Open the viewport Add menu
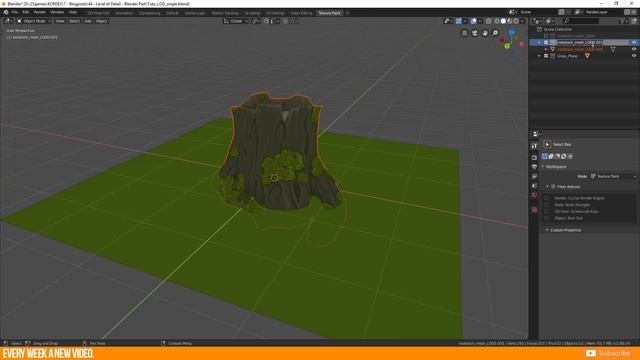 [x=88, y=21]
